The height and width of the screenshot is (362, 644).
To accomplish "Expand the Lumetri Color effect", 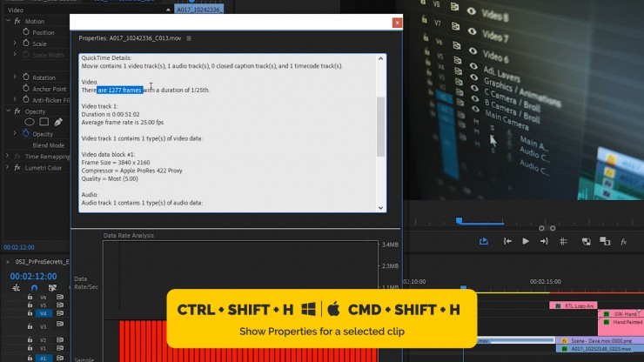I will pyautogui.click(x=7, y=168).
